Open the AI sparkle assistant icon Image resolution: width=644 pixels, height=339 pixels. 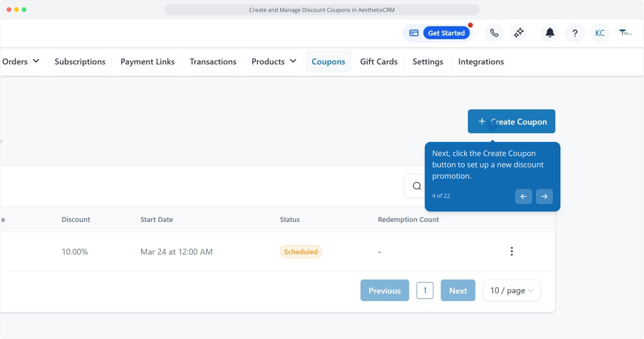tap(519, 33)
